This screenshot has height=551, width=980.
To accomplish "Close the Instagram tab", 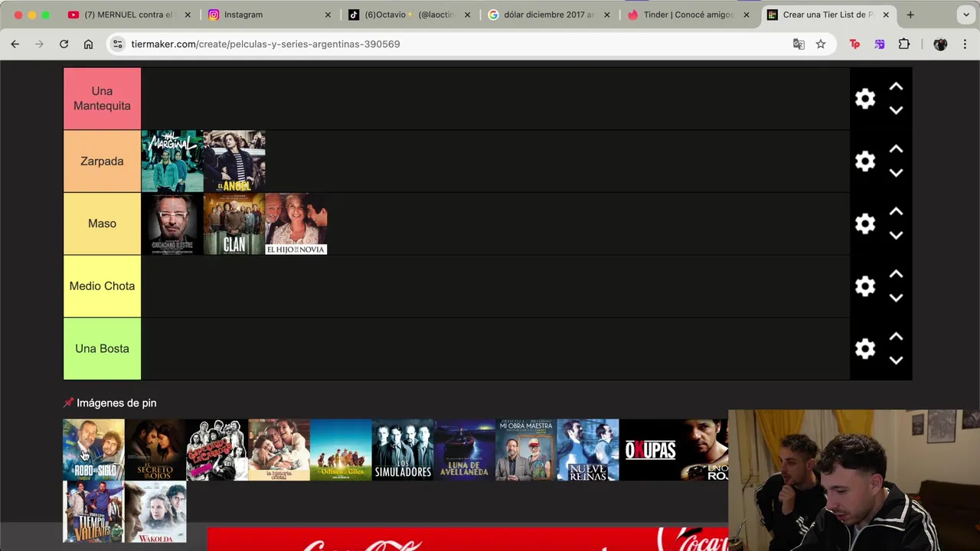I will (x=328, y=15).
